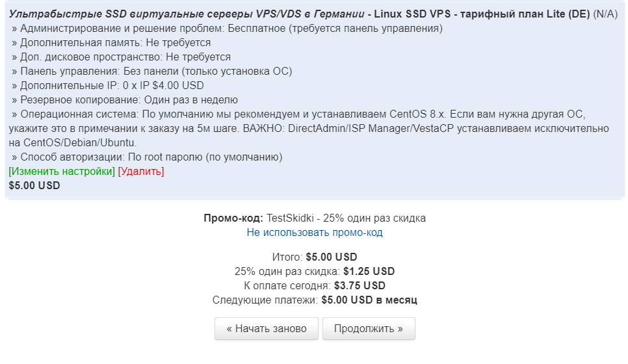Click the 'Администрирование и решение проблем' line

tap(227, 29)
